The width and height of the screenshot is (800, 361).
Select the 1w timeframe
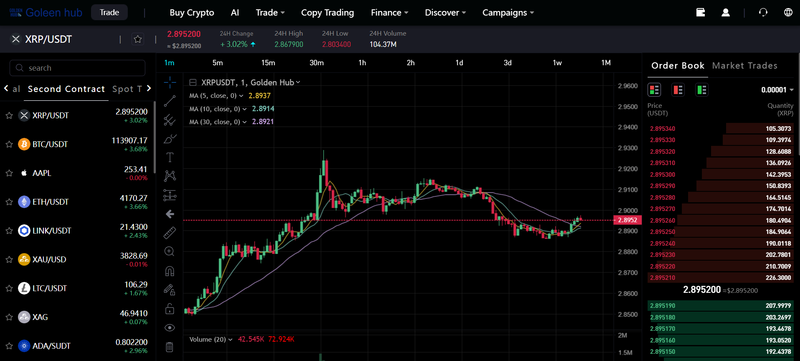(557, 63)
